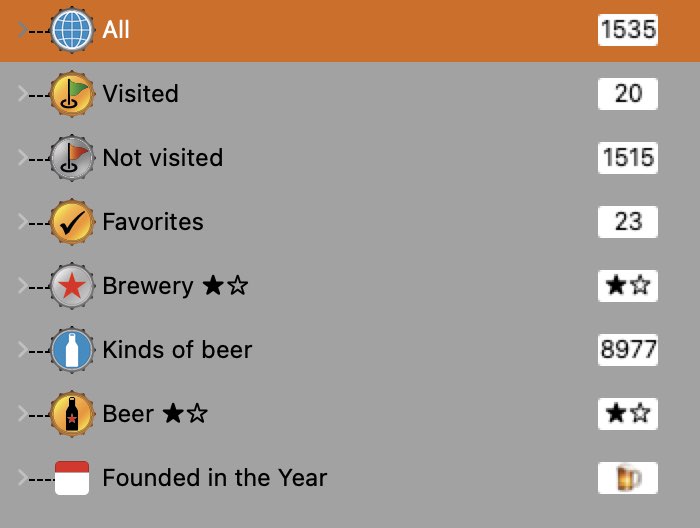Click the red flag Not visited cap icon
The image size is (700, 528).
click(71, 158)
